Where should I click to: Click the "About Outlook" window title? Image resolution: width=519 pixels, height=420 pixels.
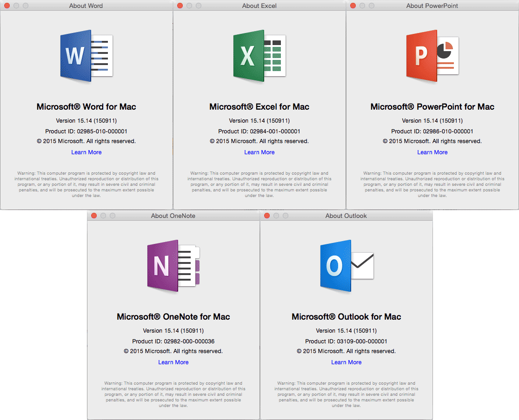(346, 216)
